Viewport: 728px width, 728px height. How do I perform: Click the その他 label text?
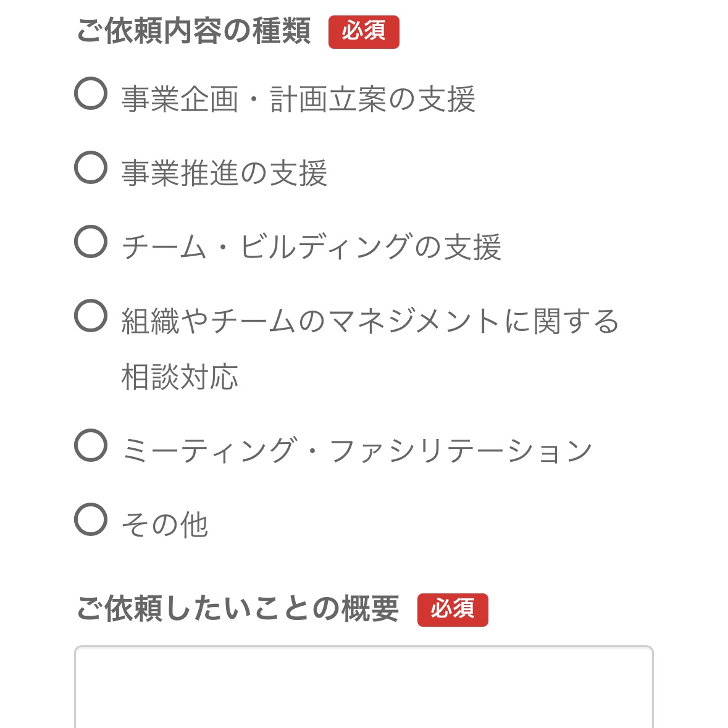point(164,524)
